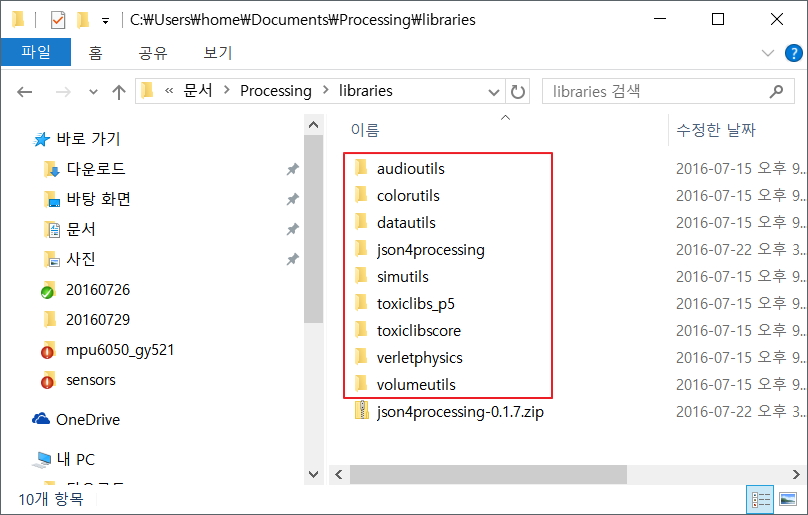
Task: Go forward with the right arrow
Action: [x=63, y=92]
